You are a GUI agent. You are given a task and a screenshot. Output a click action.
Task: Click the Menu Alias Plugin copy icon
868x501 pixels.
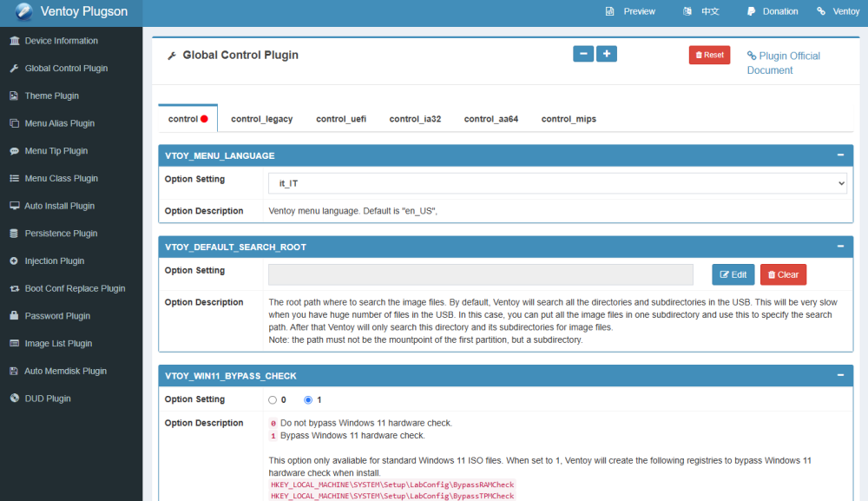click(15, 123)
